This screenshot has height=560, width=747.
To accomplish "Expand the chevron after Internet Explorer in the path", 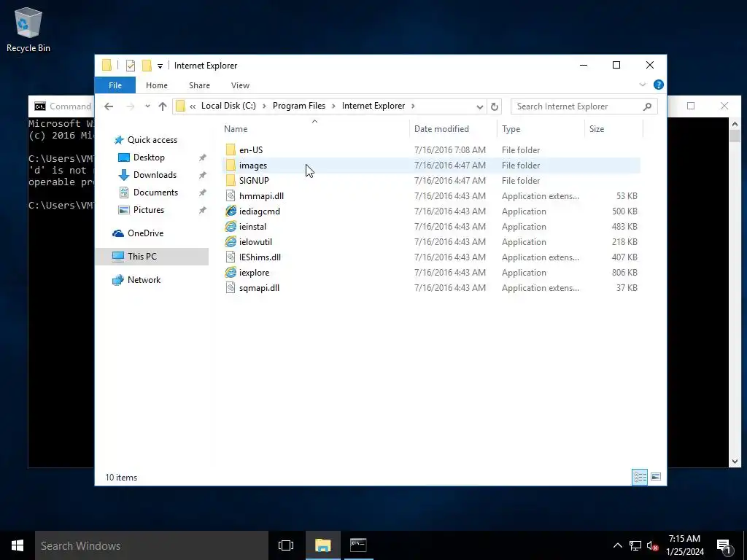I will [413, 106].
